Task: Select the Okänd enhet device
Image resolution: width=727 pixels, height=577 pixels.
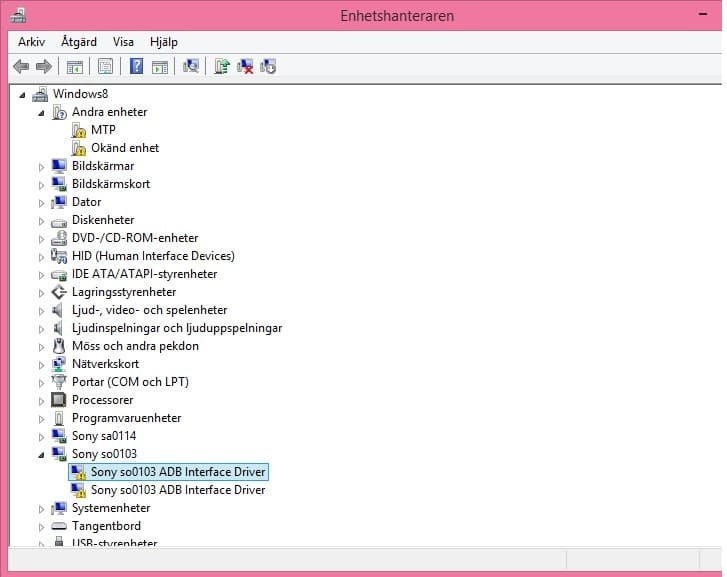Action: (124, 148)
